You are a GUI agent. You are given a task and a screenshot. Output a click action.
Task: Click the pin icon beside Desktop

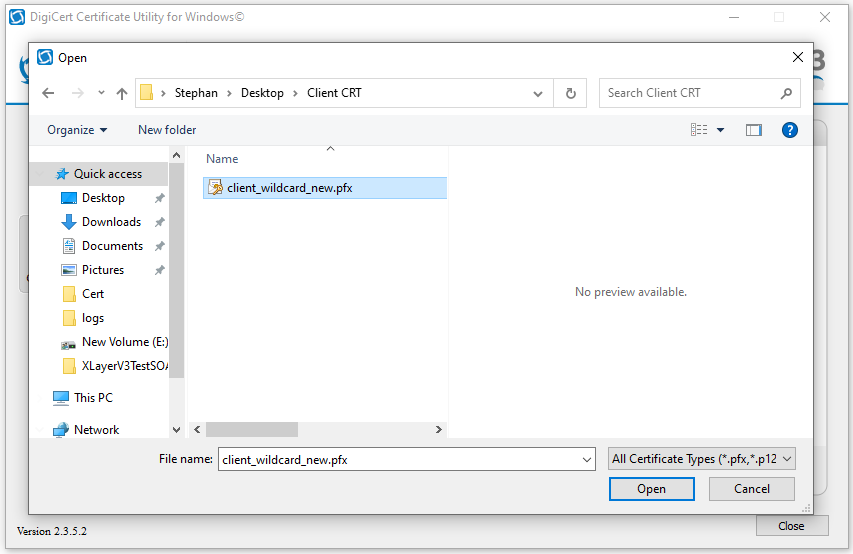click(159, 198)
